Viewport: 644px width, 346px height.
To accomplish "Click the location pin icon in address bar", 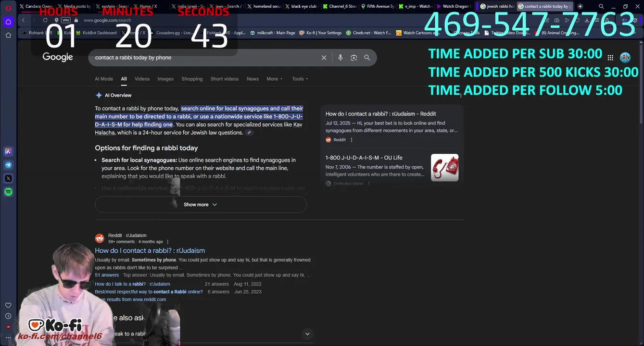I will tap(56, 20).
